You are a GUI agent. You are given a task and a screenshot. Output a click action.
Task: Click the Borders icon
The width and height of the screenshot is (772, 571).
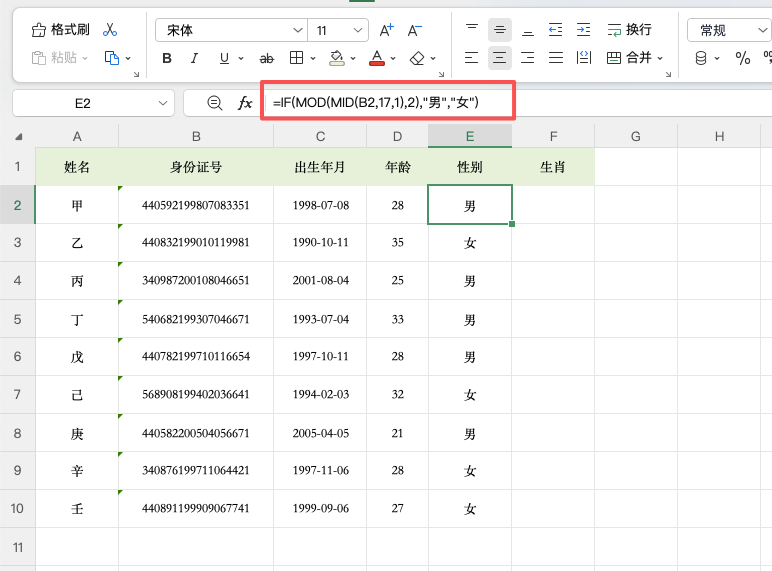pos(296,58)
